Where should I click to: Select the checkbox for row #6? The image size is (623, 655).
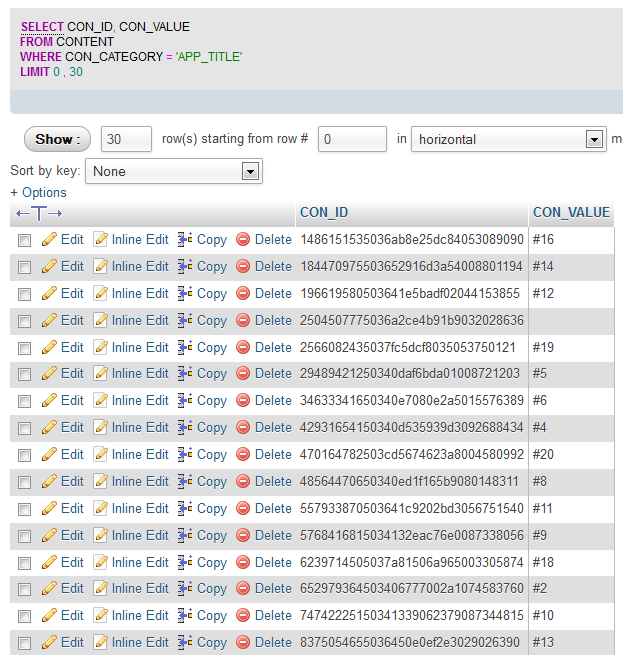[x=24, y=402]
